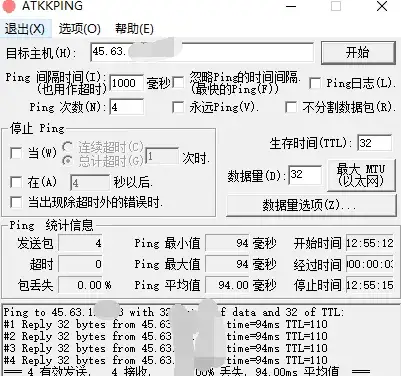Close the ATKKPING window
Image resolution: width=401 pixels, height=376 pixels.
[x=382, y=6]
